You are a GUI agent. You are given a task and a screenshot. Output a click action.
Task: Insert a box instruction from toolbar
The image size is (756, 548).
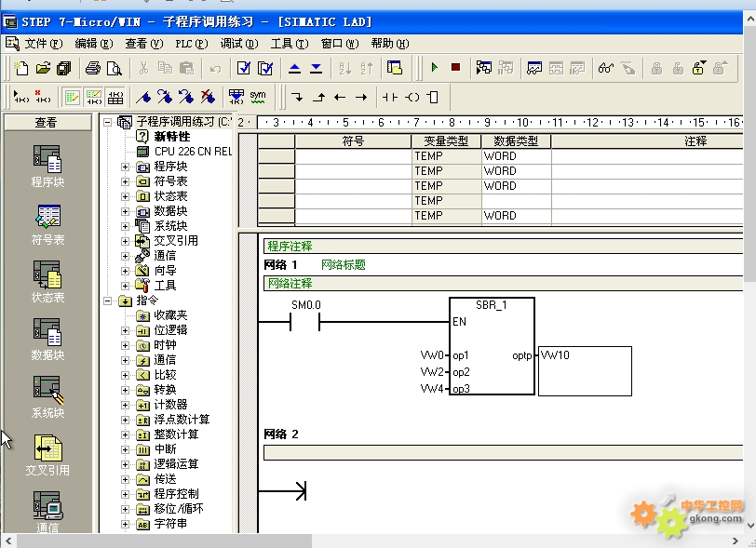[x=433, y=98]
